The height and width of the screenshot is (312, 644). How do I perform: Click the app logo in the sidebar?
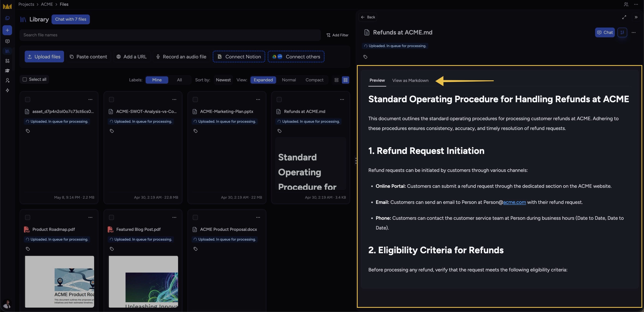click(x=7, y=6)
